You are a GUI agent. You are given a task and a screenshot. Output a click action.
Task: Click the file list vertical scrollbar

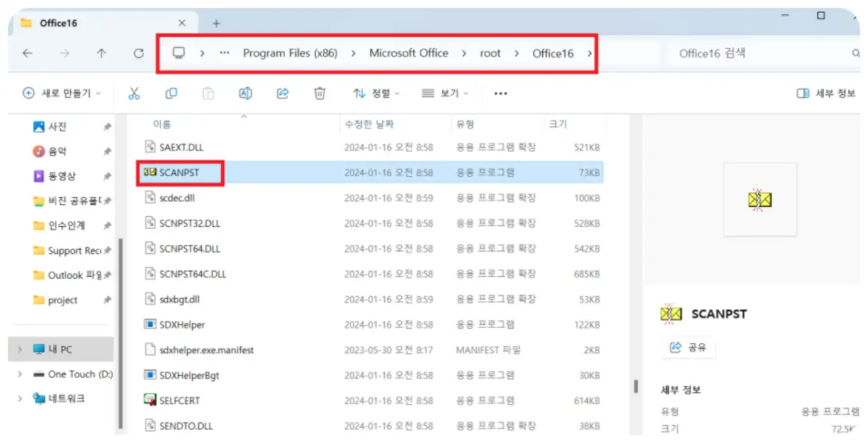click(x=636, y=386)
